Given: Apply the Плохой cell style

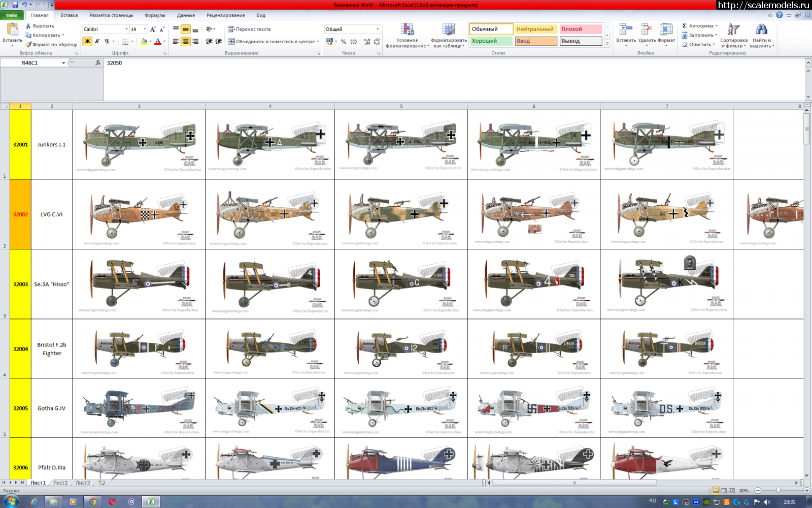Looking at the screenshot, I should (581, 29).
